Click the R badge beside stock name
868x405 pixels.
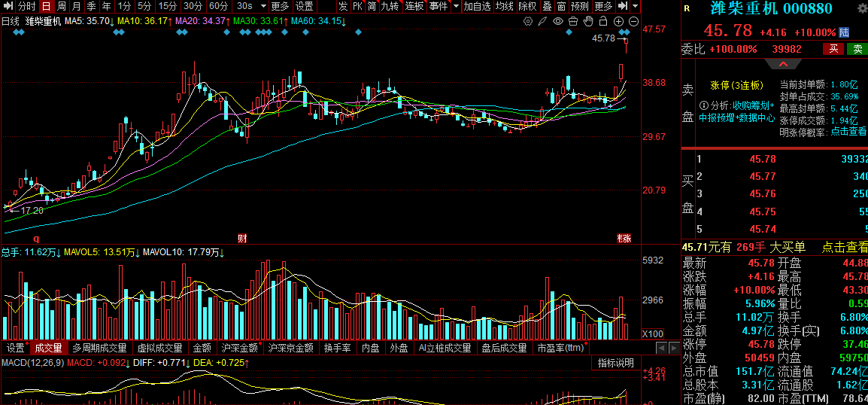[687, 8]
